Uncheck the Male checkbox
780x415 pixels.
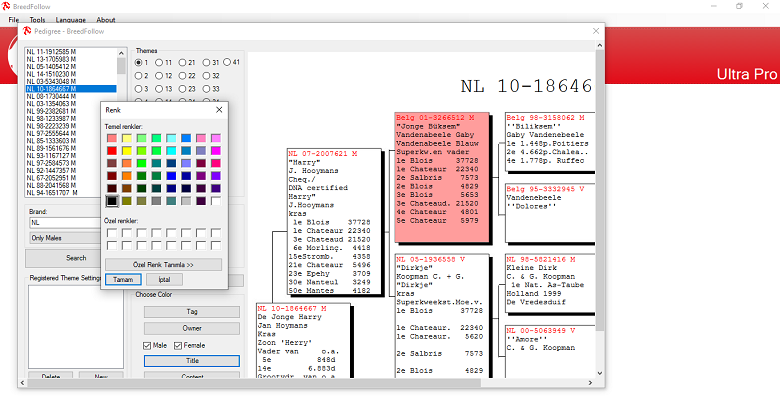(148, 345)
